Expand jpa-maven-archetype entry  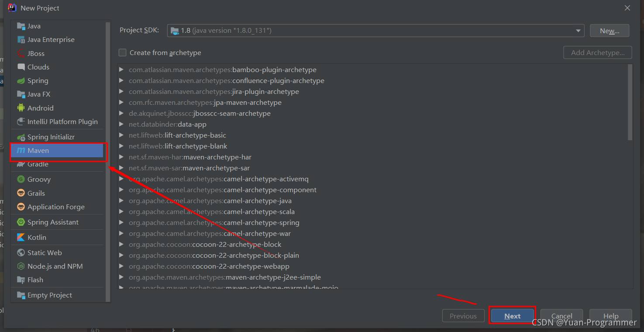tap(121, 102)
